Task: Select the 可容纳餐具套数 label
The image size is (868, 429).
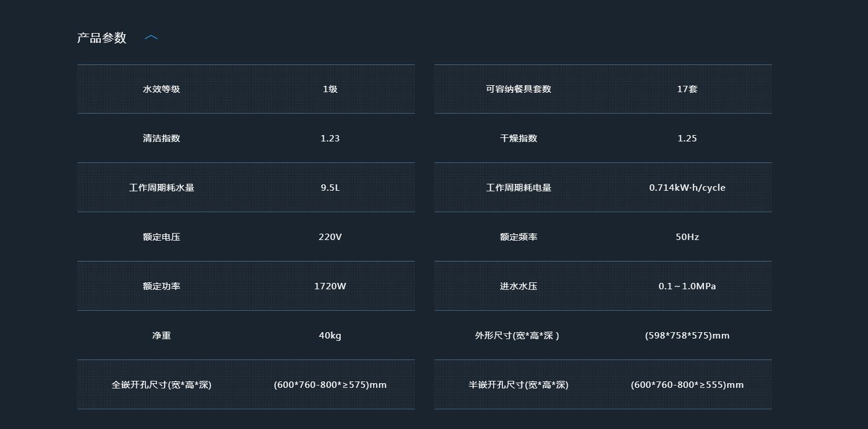Action: (519, 89)
